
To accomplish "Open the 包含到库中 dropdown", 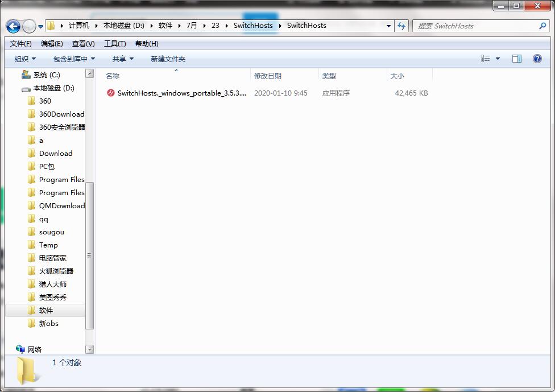I will pyautogui.click(x=74, y=59).
